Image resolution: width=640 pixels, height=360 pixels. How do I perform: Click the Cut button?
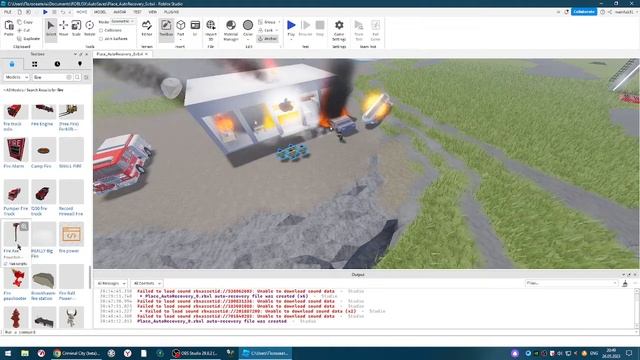tap(24, 30)
